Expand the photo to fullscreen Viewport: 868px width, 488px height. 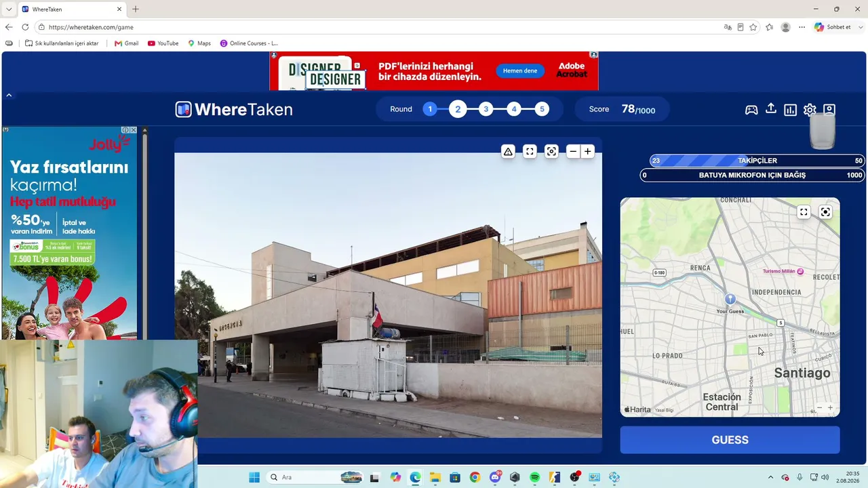point(530,152)
